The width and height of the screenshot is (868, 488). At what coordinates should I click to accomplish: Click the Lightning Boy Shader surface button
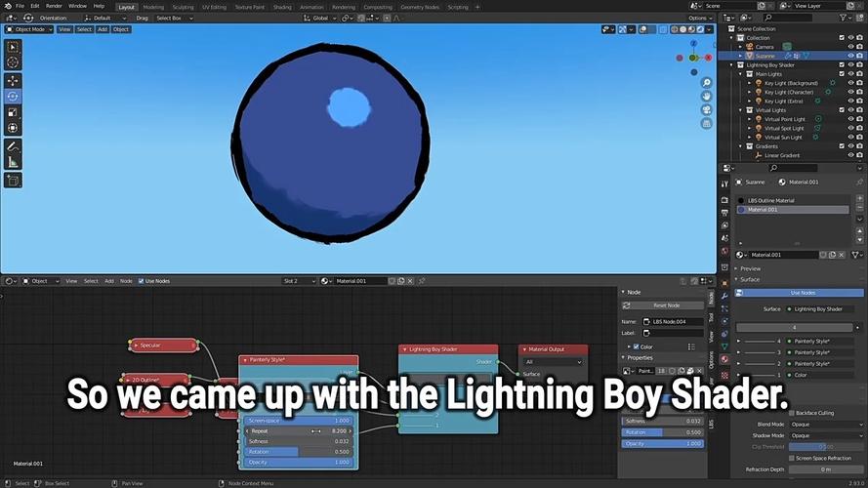tap(821, 309)
